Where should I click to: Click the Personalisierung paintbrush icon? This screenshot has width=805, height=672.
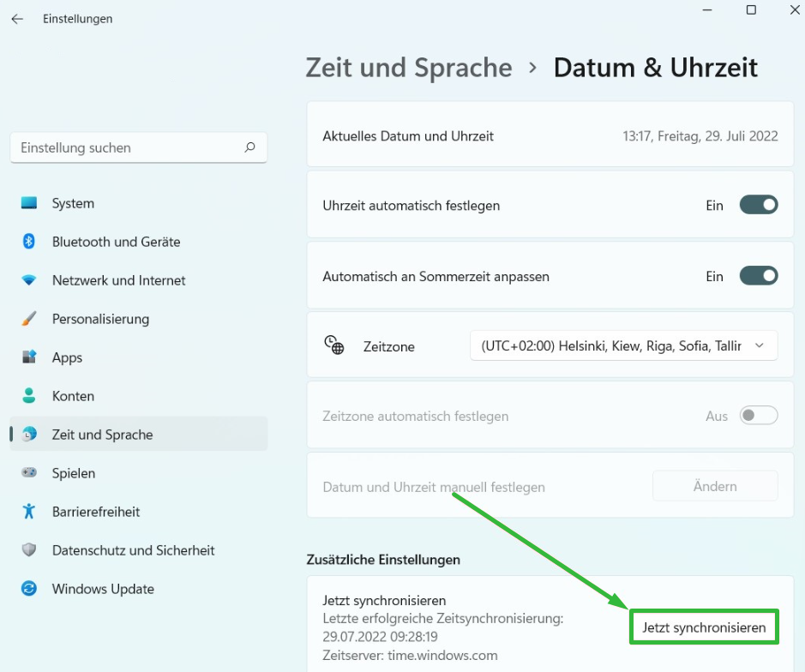click(x=29, y=318)
